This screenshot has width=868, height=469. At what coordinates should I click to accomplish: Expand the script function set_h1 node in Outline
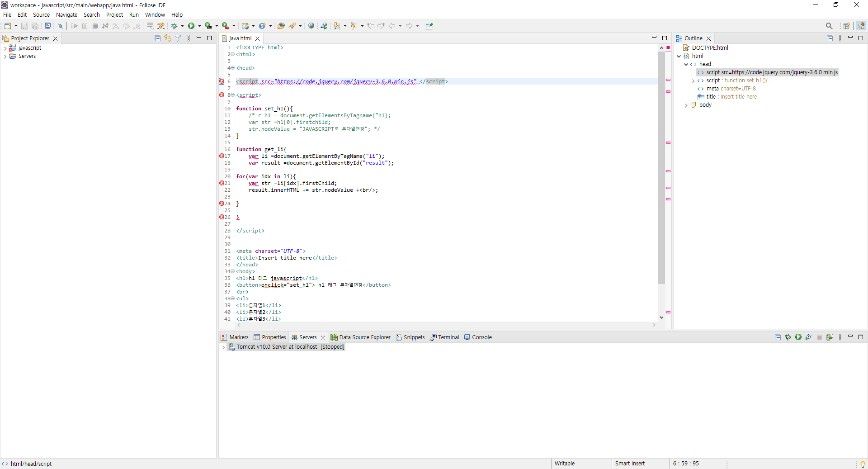(693, 81)
